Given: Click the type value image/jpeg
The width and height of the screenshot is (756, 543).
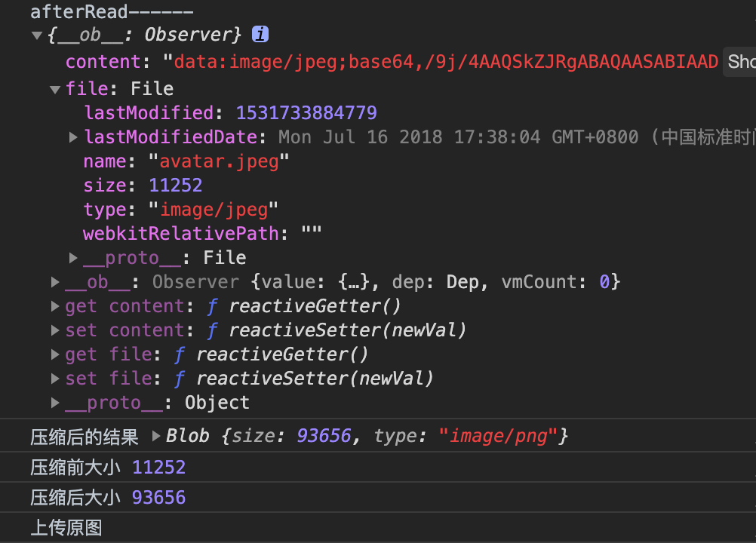Looking at the screenshot, I should (214, 210).
